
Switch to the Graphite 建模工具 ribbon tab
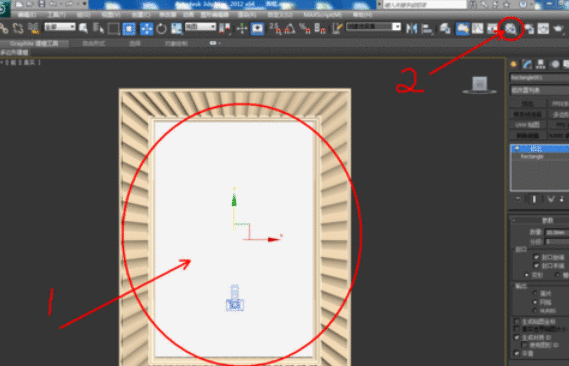[x=34, y=44]
